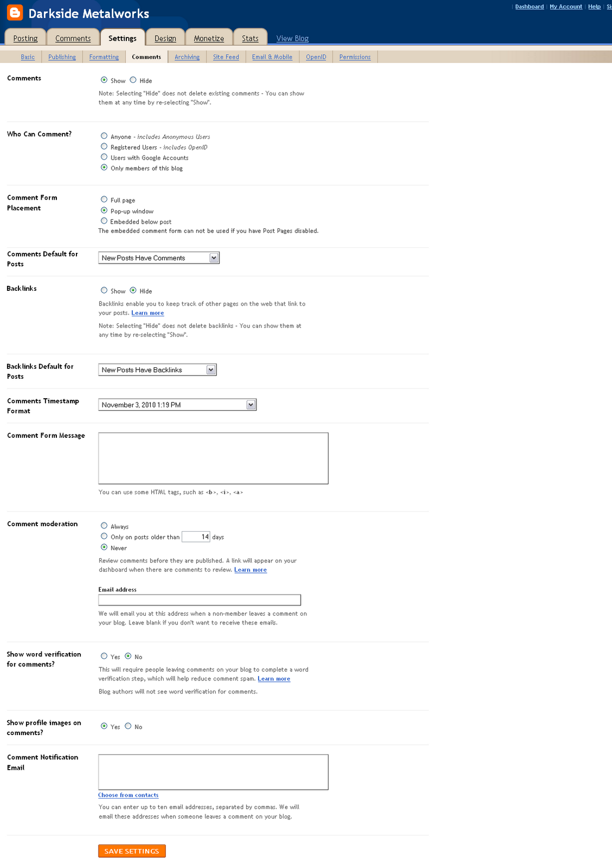The width and height of the screenshot is (612, 868).
Task: Hide profile images on comments
Action: tap(128, 726)
